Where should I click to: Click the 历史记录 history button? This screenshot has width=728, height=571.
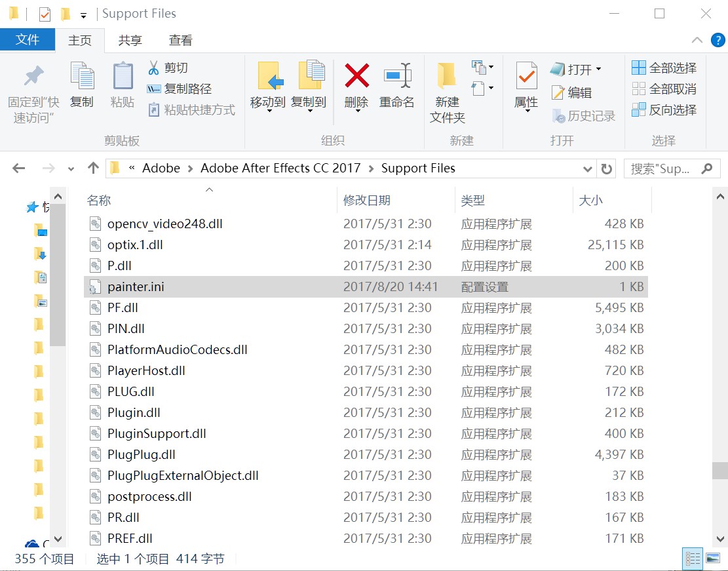[583, 115]
